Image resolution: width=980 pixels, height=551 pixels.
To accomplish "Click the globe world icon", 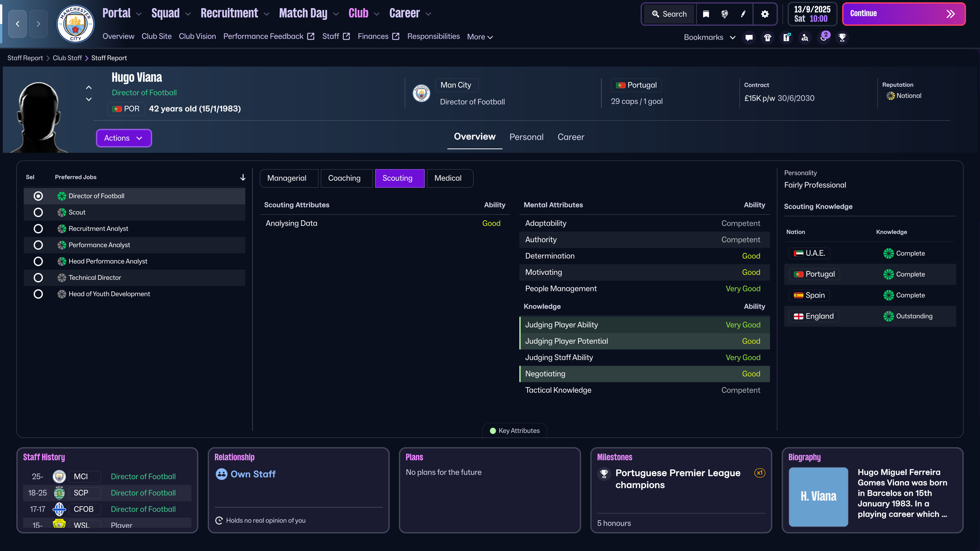I will 724,14.
